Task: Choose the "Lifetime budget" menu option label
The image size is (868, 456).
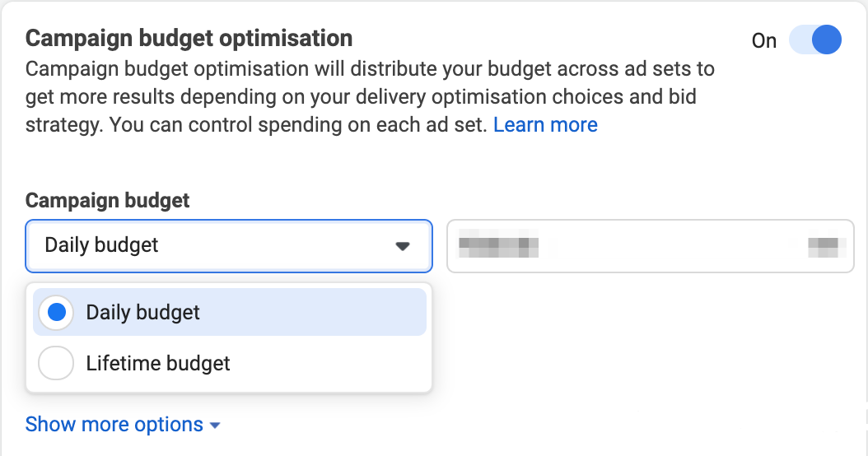Action: (158, 363)
